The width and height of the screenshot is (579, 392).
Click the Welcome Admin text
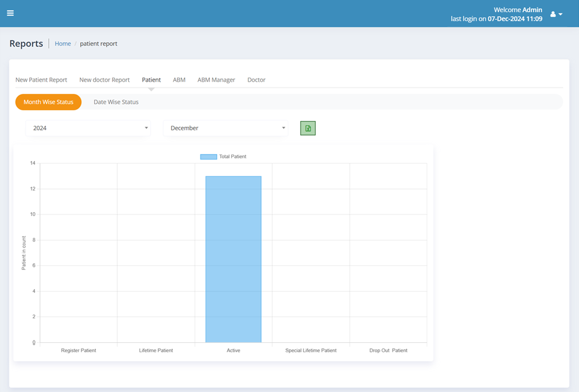pos(518,10)
